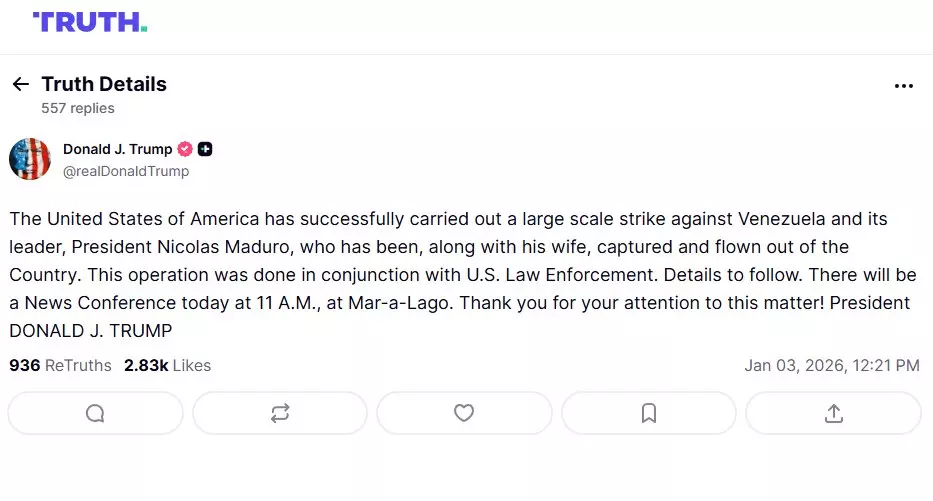The width and height of the screenshot is (933, 501).
Task: Click the 557 replies count
Action: (x=78, y=108)
